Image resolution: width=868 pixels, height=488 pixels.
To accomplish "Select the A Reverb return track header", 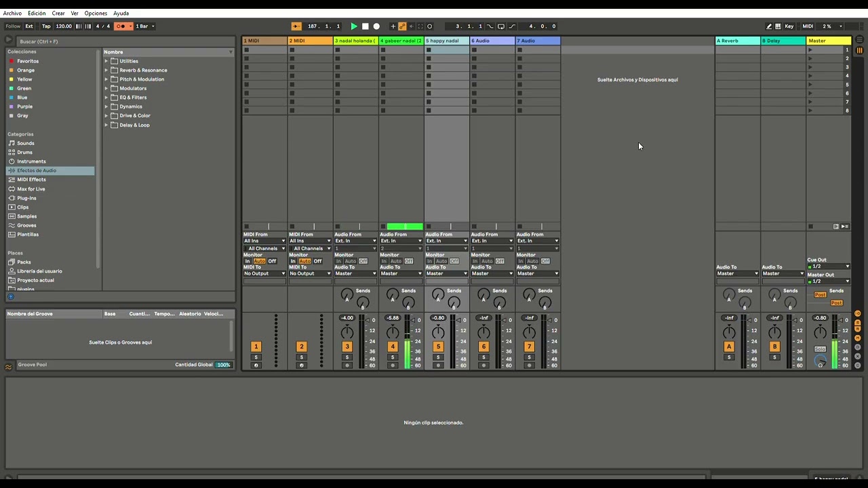I will [x=738, y=41].
